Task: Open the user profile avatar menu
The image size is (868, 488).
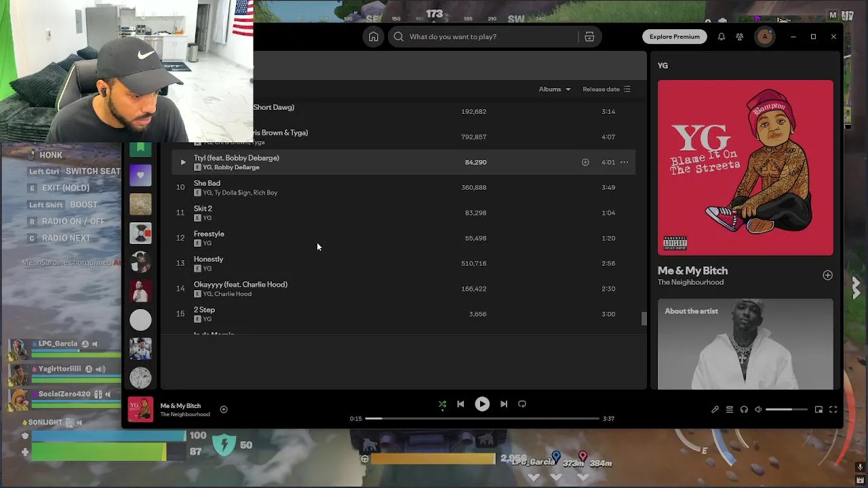Action: (x=765, y=37)
